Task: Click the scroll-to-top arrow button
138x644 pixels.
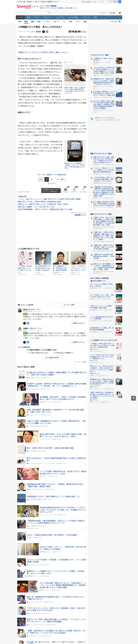Action: (x=133, y=398)
